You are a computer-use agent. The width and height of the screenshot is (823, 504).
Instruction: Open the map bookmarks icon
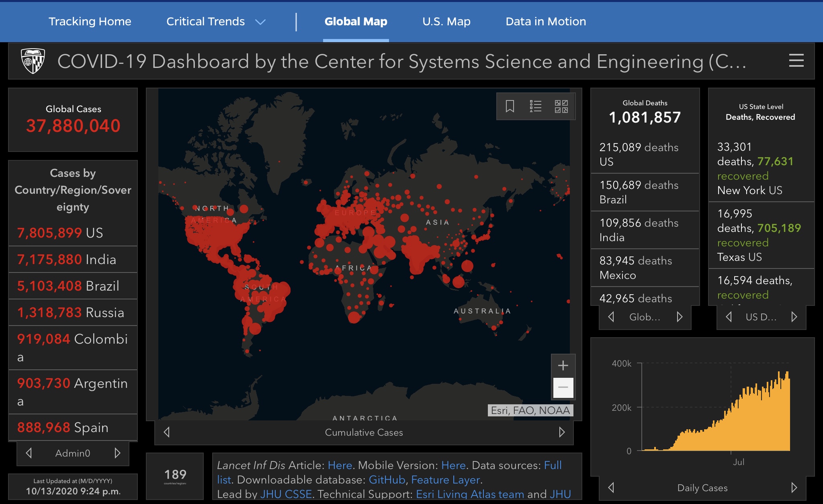click(510, 106)
